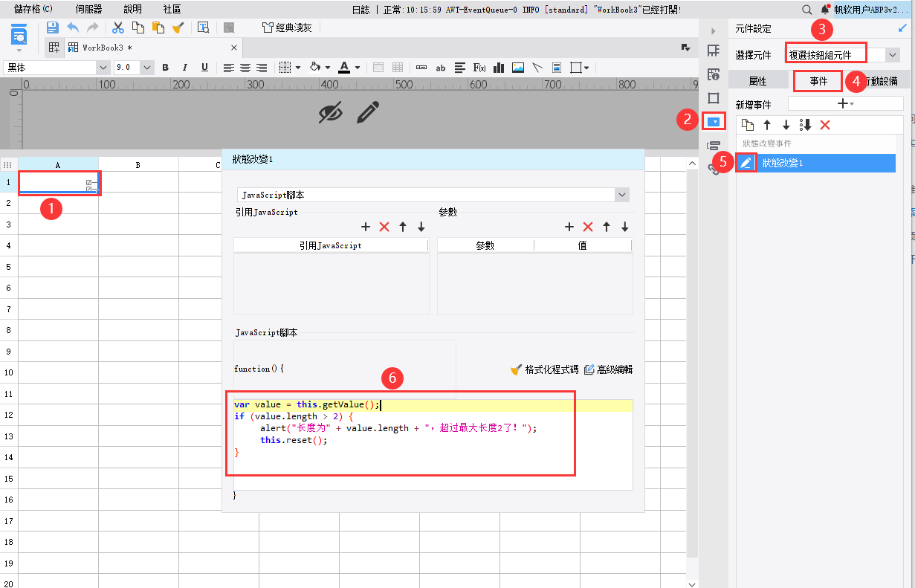Undo the last action
The image size is (915, 588).
(x=73, y=28)
